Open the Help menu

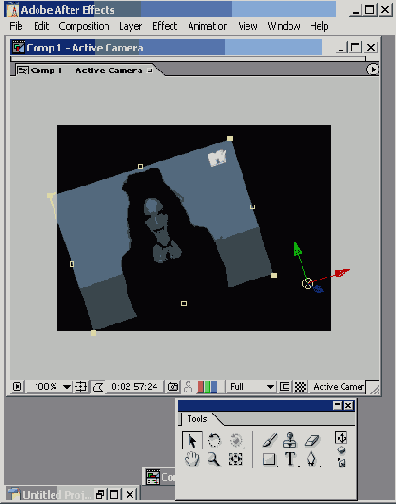click(x=319, y=26)
